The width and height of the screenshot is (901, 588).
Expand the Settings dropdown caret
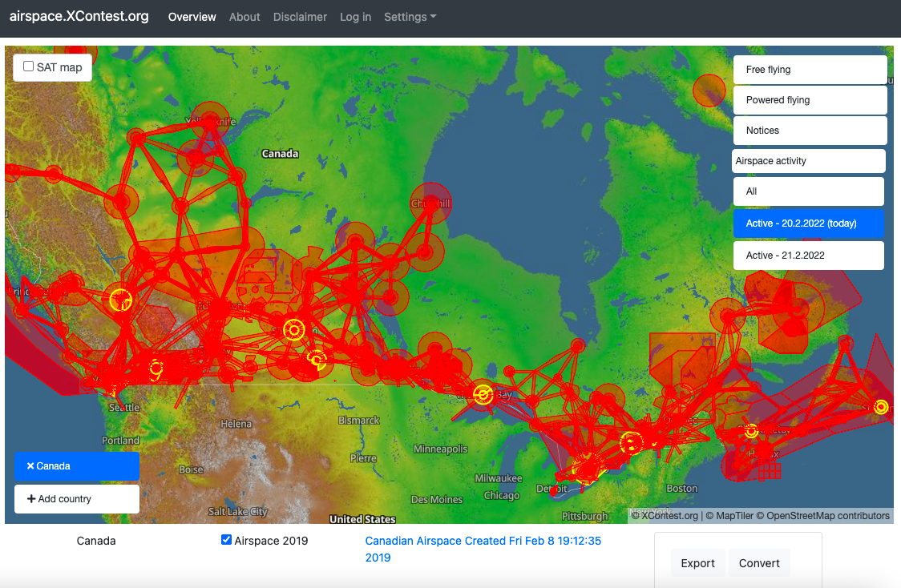click(x=433, y=17)
